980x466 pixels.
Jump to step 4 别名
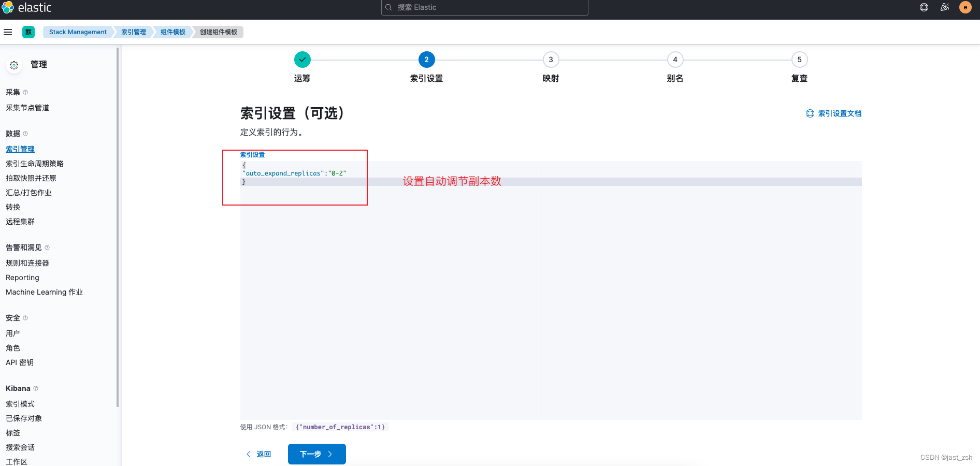pyautogui.click(x=675, y=60)
